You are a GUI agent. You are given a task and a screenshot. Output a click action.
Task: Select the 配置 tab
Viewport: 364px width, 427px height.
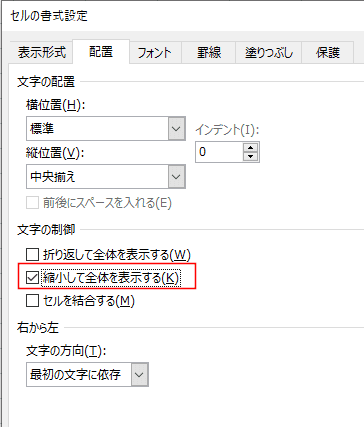click(x=101, y=52)
